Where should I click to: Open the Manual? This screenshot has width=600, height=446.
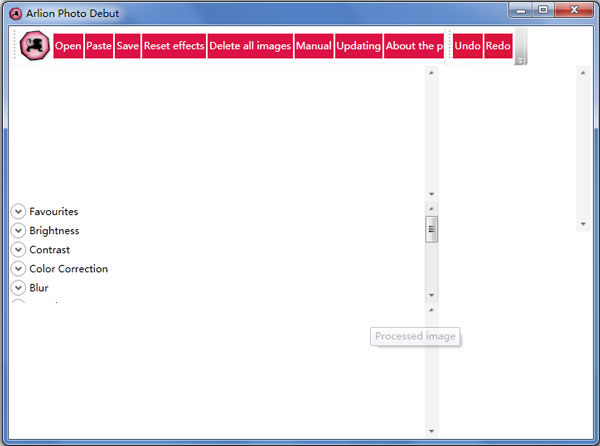click(x=314, y=46)
